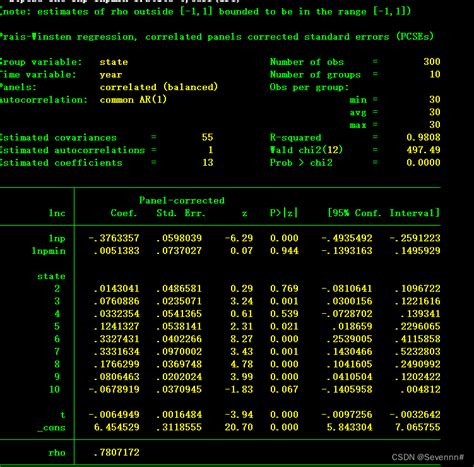Screen dimensions: 474x467
Task: Select the '[95% Conf. Interval]' header
Action: point(383,213)
